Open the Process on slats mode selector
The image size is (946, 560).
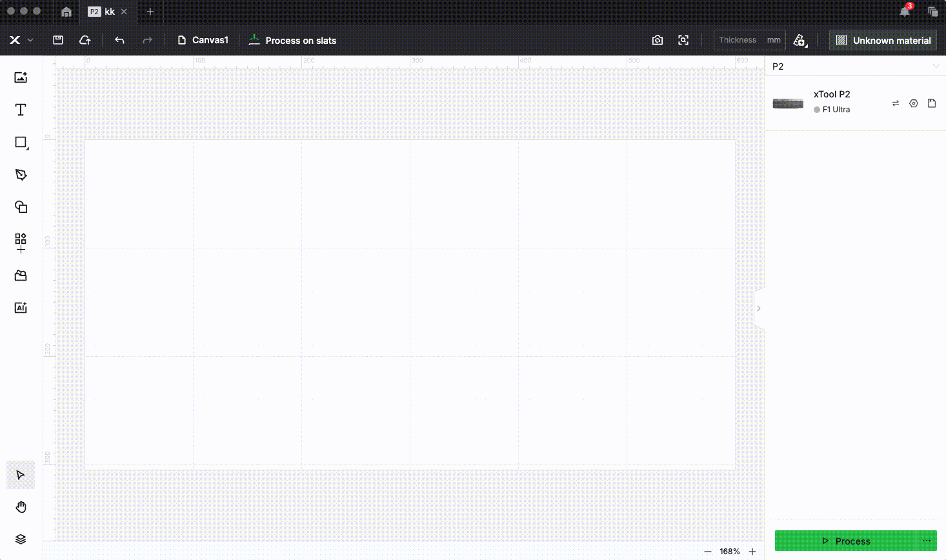[292, 40]
